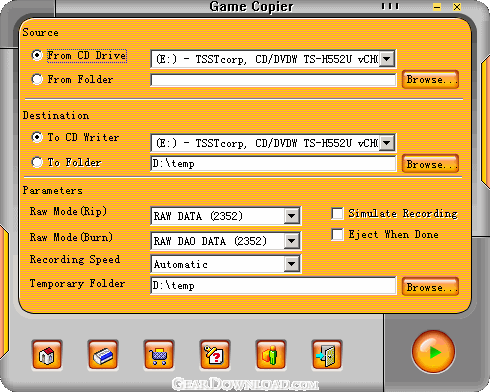This screenshot has height=392, width=490.
Task: Select the To CD Writer radio button
Action: click(37, 137)
